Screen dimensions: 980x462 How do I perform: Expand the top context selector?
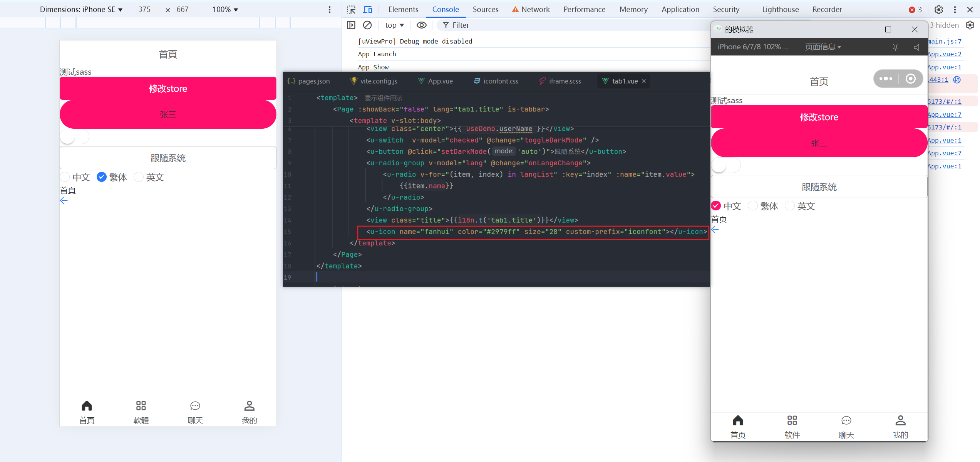(x=394, y=25)
